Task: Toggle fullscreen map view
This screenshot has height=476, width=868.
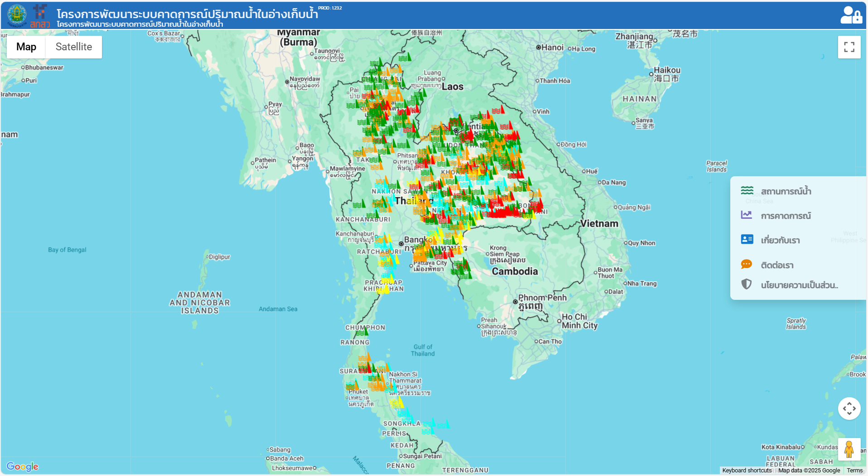Action: click(849, 47)
